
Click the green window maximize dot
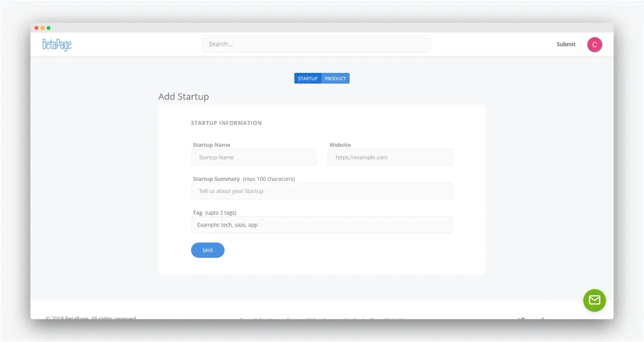pyautogui.click(x=48, y=28)
